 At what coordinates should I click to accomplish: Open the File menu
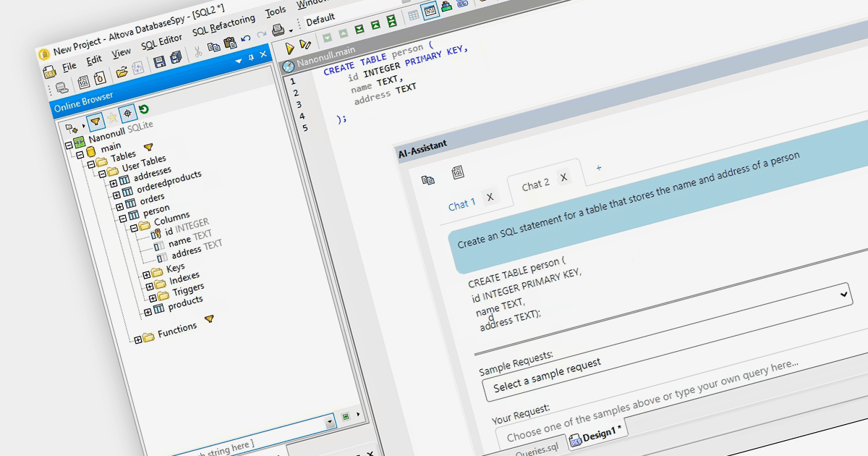tap(69, 66)
